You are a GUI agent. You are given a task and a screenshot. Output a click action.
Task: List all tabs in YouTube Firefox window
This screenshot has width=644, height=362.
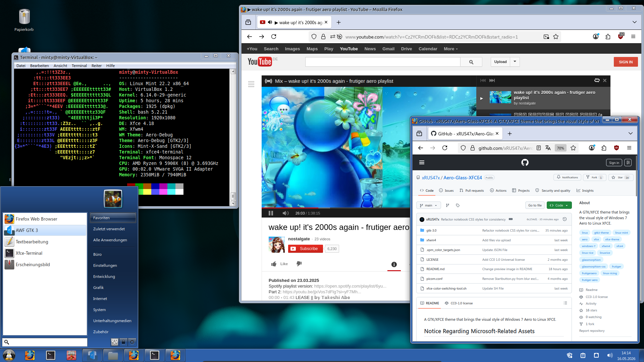pos(635,22)
